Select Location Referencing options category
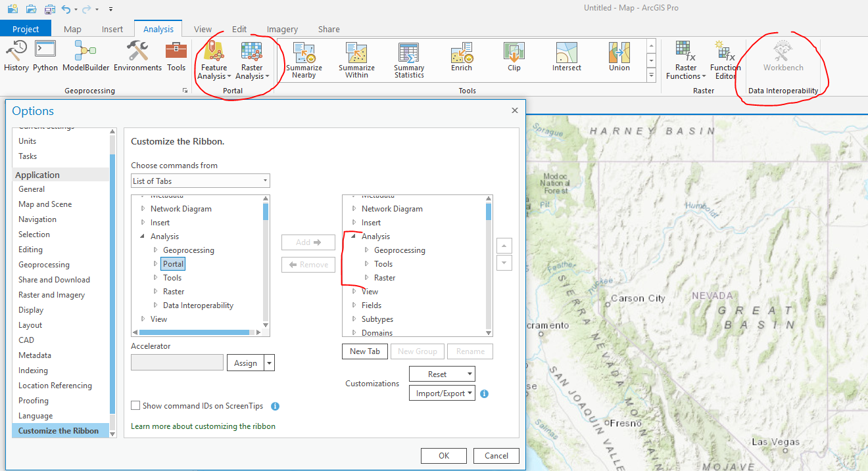868x471 pixels. click(55, 386)
